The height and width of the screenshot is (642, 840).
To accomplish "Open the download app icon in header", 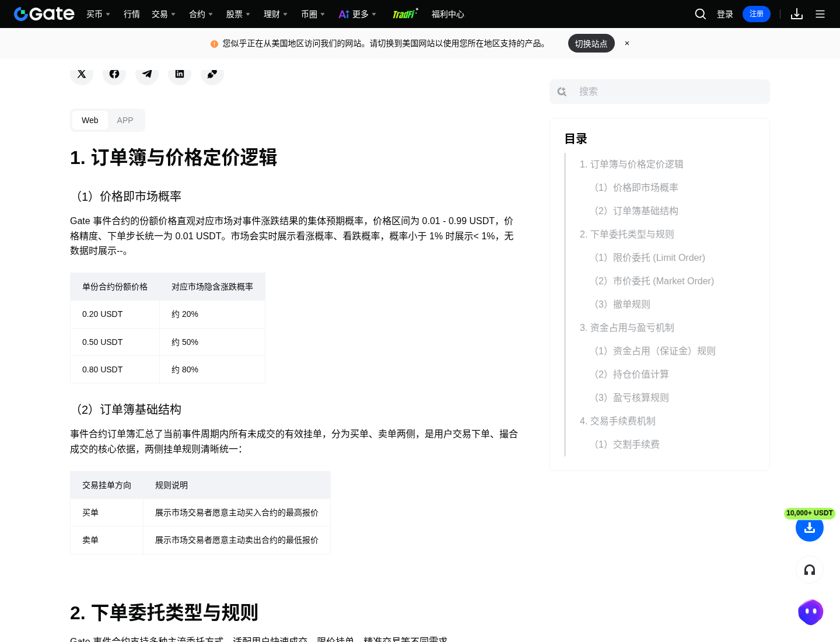I will click(x=797, y=14).
